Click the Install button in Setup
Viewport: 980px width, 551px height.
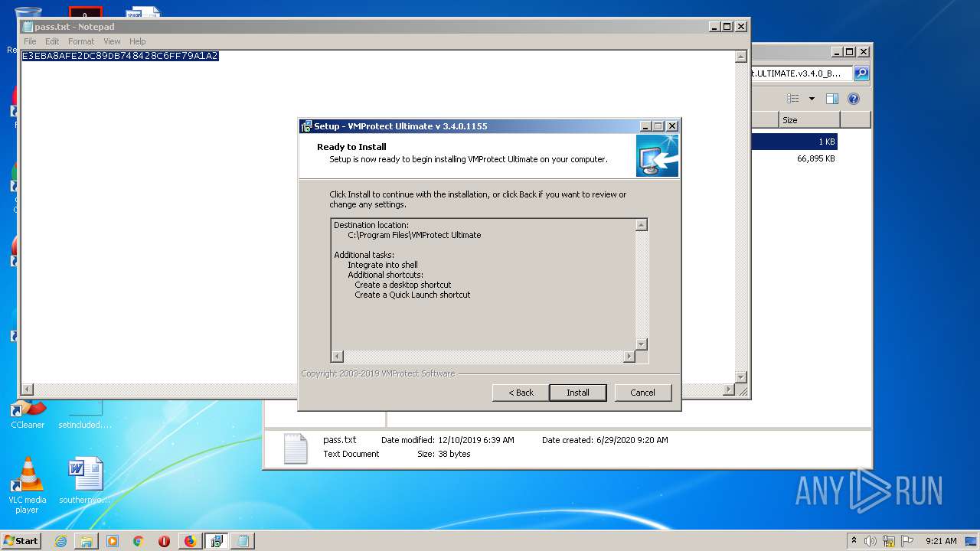(x=578, y=393)
